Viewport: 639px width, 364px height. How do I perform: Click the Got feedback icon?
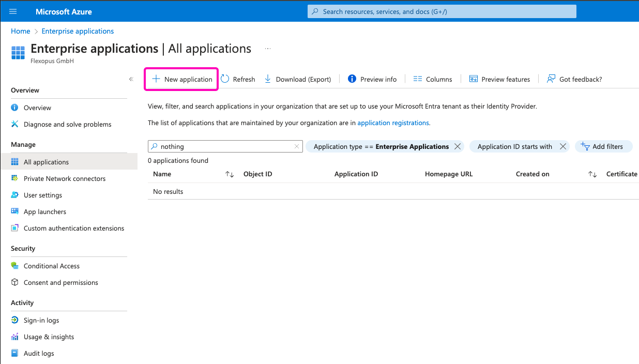coord(551,79)
